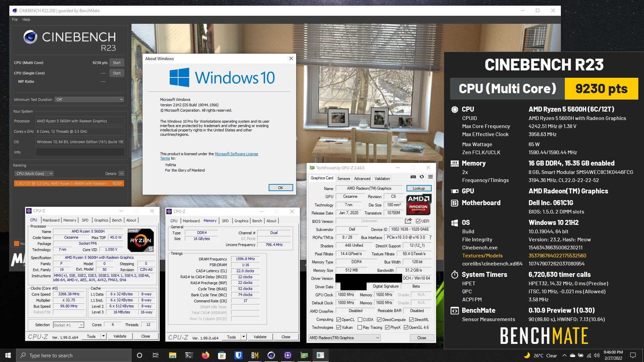Screen dimensions: 644x362
Task: Open Minimum Test Duration dropdown
Action: pos(89,100)
